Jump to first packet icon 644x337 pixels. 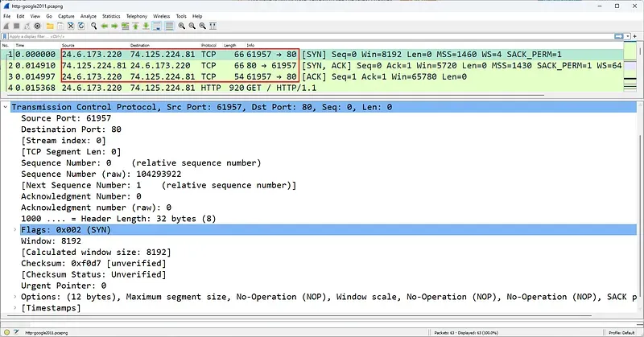click(x=135, y=26)
